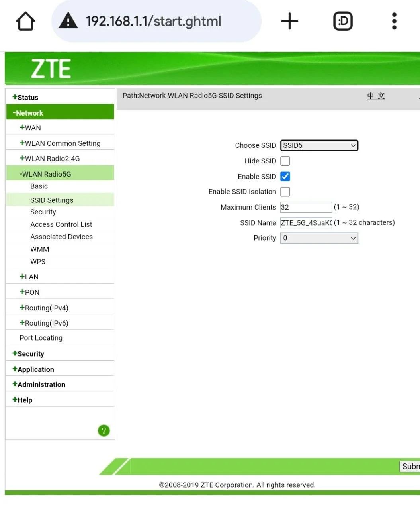Viewport: 420px width, 510px height.
Task: Click the ZTE Corporation copyright text
Action: tap(237, 485)
